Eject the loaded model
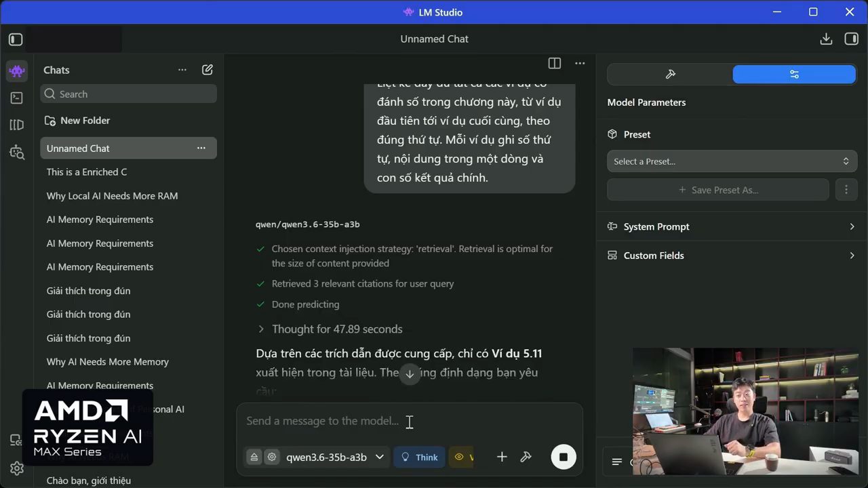868x488 pixels. point(254,457)
